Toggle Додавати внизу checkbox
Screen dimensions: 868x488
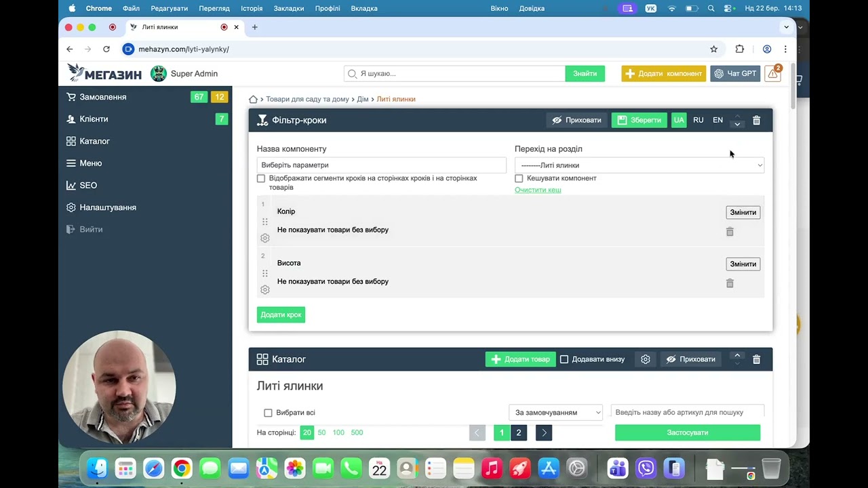564,359
